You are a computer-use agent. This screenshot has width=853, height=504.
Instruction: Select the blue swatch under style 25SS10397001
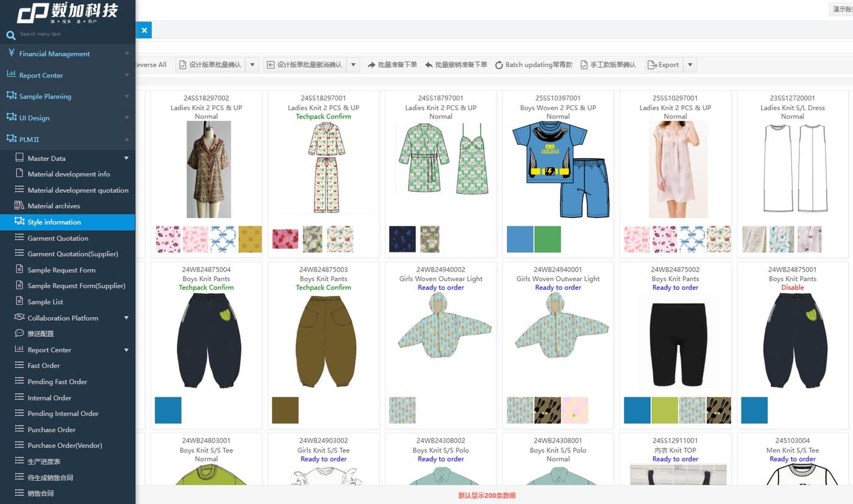[520, 239]
